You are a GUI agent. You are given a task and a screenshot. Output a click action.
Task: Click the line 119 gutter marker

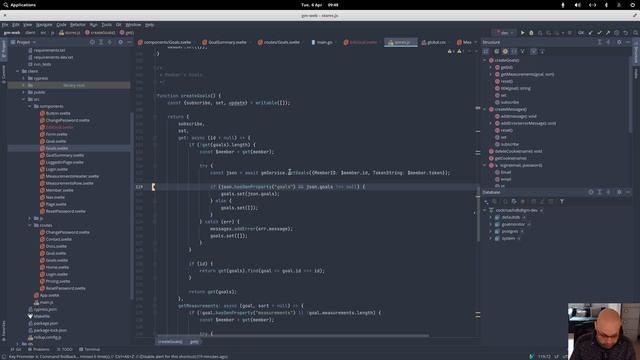tap(153, 187)
